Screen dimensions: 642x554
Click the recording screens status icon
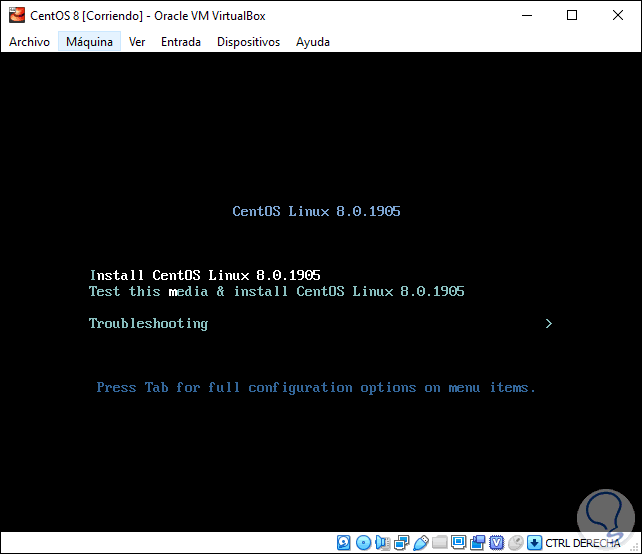pyautogui.click(x=477, y=543)
